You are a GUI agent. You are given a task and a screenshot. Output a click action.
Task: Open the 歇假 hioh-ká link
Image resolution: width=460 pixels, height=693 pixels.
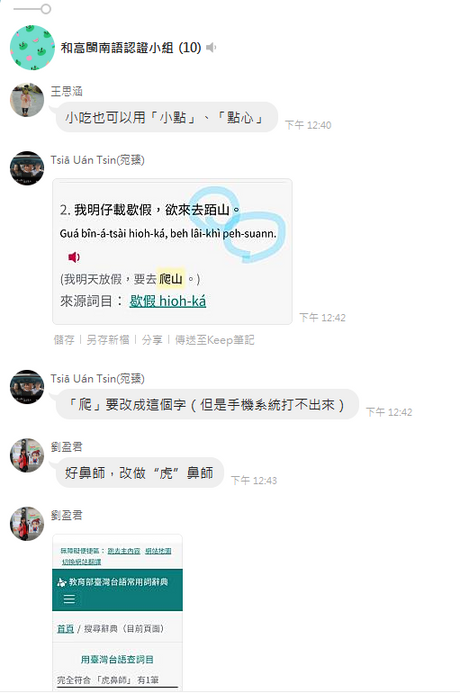pyautogui.click(x=167, y=301)
